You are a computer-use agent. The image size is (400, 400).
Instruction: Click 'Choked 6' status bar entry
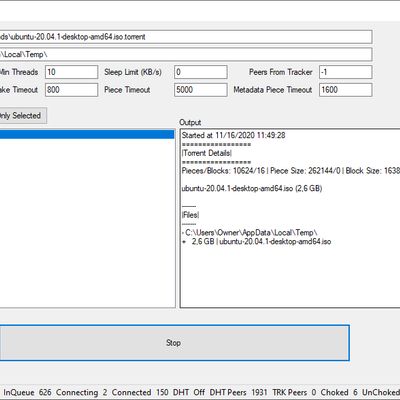(339, 392)
